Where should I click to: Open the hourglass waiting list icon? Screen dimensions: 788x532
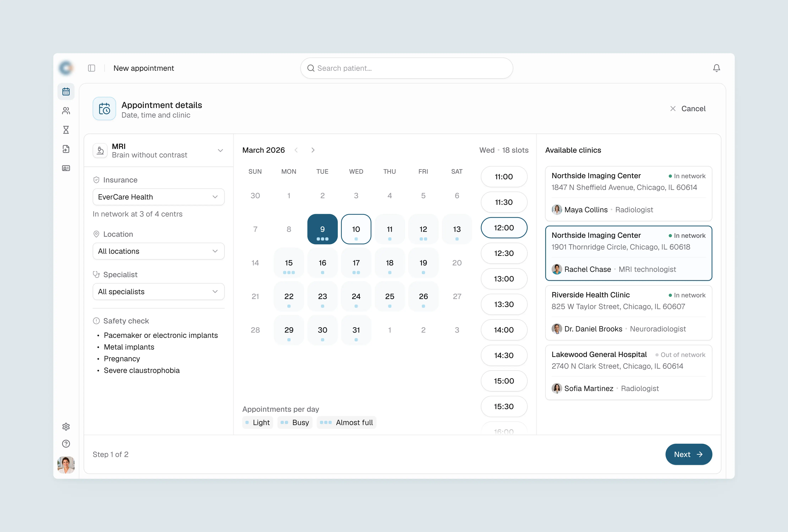[66, 130]
